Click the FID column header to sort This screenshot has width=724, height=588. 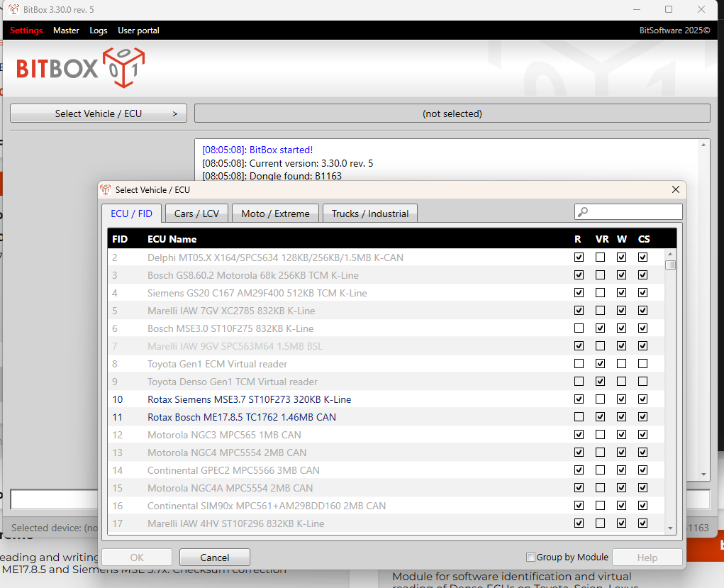coord(120,239)
